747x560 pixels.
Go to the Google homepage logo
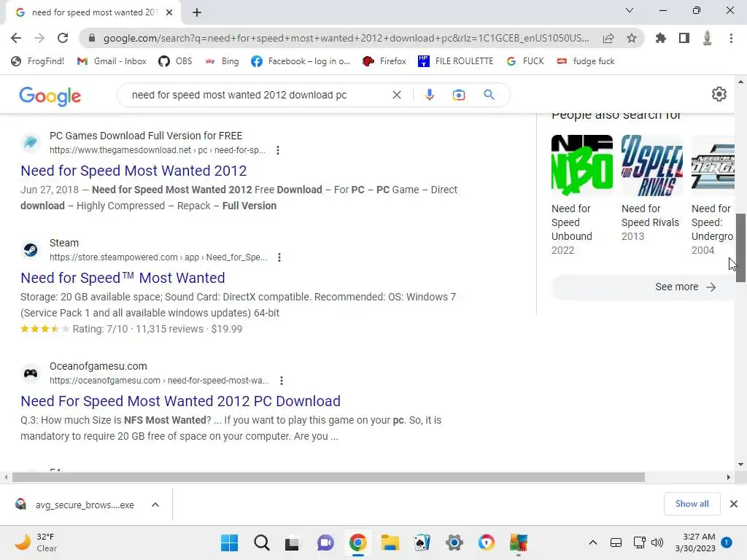pyautogui.click(x=50, y=96)
